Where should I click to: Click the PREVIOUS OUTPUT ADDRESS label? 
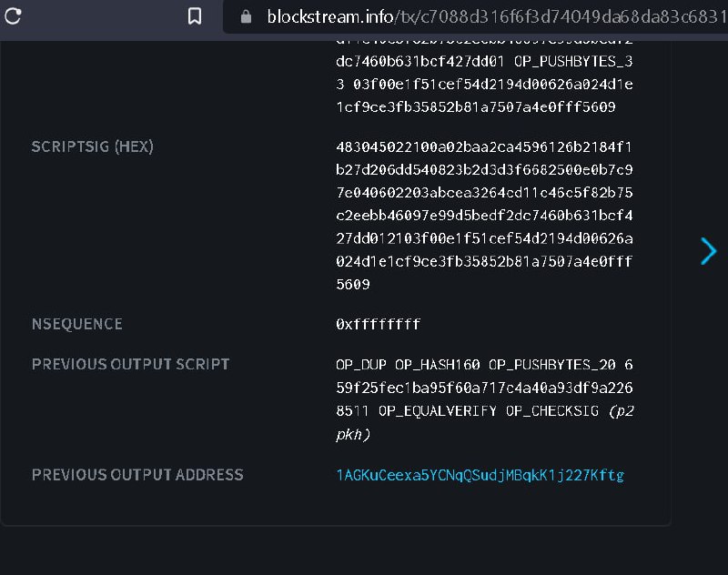point(137,475)
